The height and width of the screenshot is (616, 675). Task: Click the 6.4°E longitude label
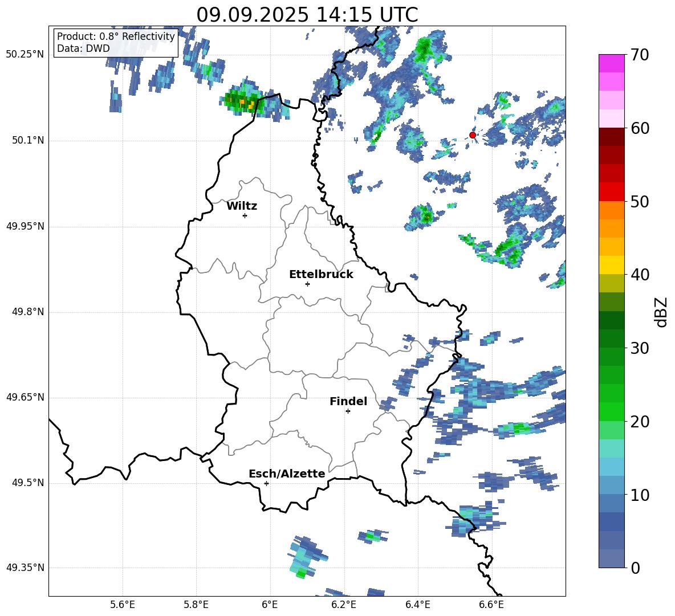pos(417,605)
